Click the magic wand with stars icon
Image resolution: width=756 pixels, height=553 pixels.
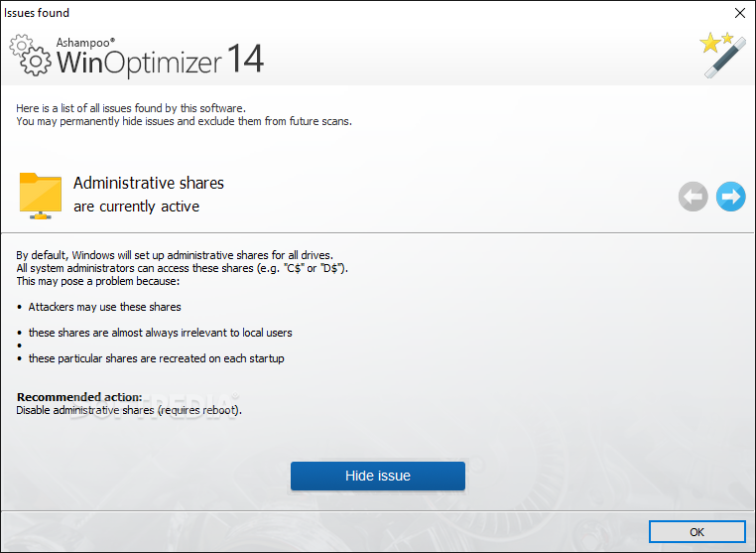pos(722,55)
